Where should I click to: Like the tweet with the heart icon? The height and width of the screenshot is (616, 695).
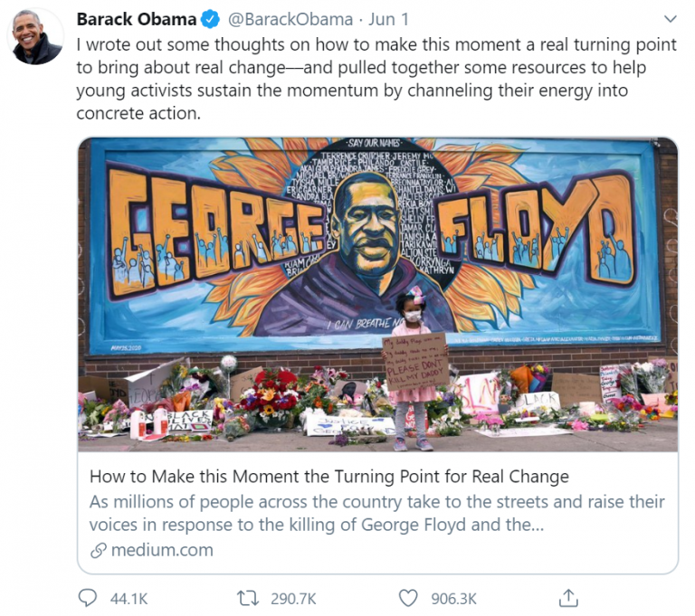point(409,598)
